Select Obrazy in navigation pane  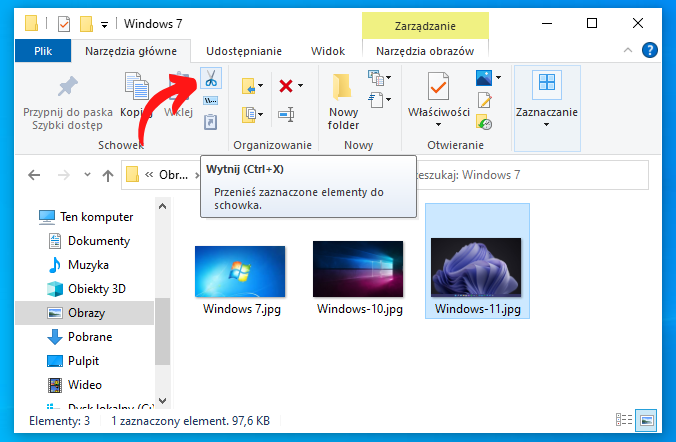(x=84, y=313)
